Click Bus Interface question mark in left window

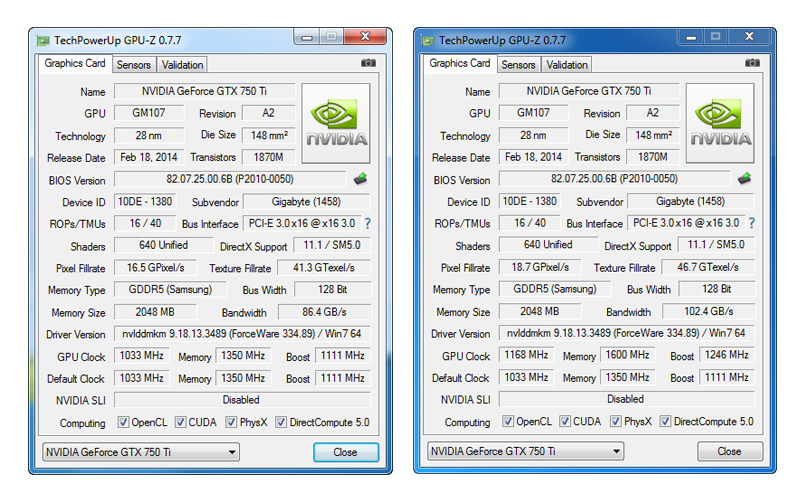368,223
